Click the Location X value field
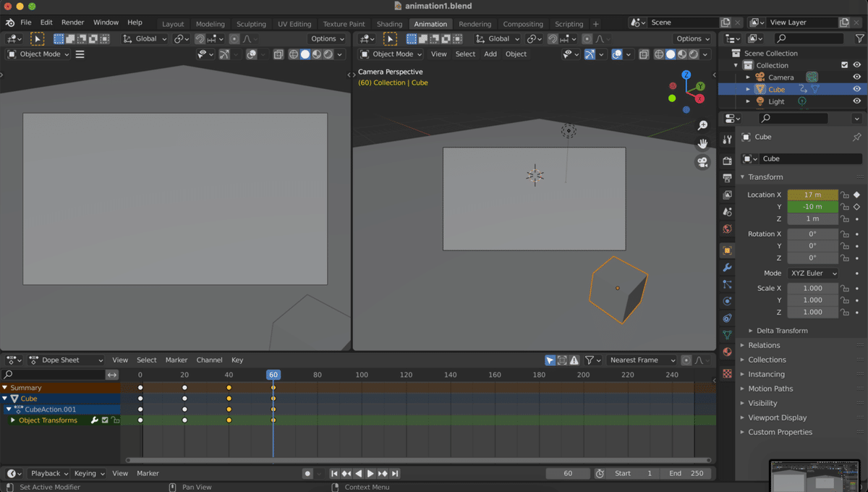868x492 pixels. (x=812, y=195)
